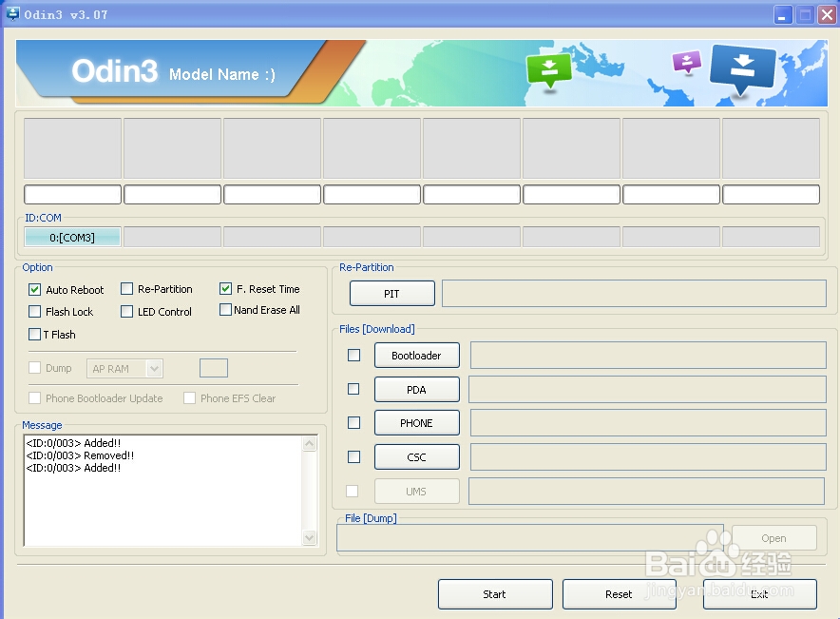
Task: Click the Exit button
Action: click(x=760, y=594)
